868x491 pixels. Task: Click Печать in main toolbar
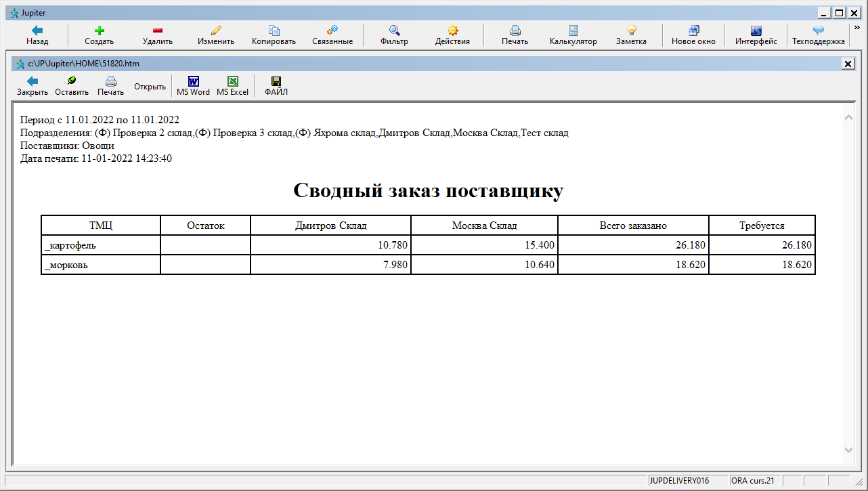coord(515,35)
